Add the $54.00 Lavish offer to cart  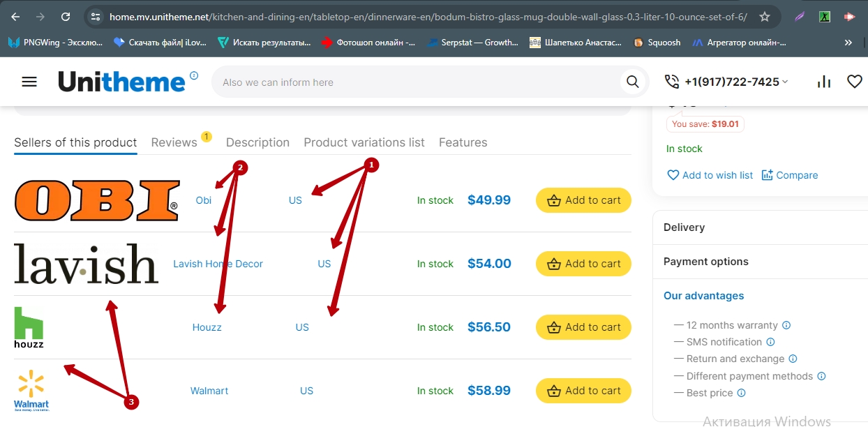coord(583,264)
